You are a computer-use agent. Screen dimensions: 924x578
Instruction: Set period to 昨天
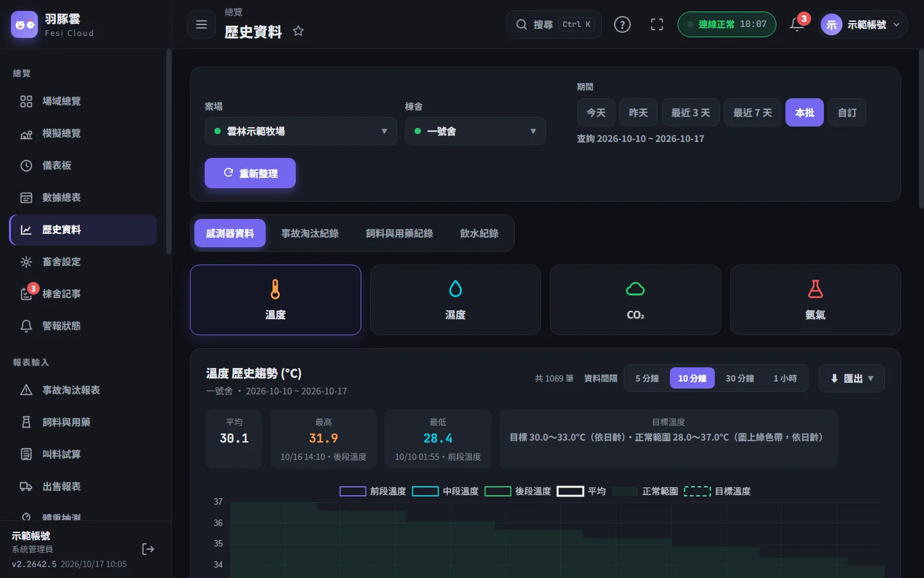(x=638, y=113)
